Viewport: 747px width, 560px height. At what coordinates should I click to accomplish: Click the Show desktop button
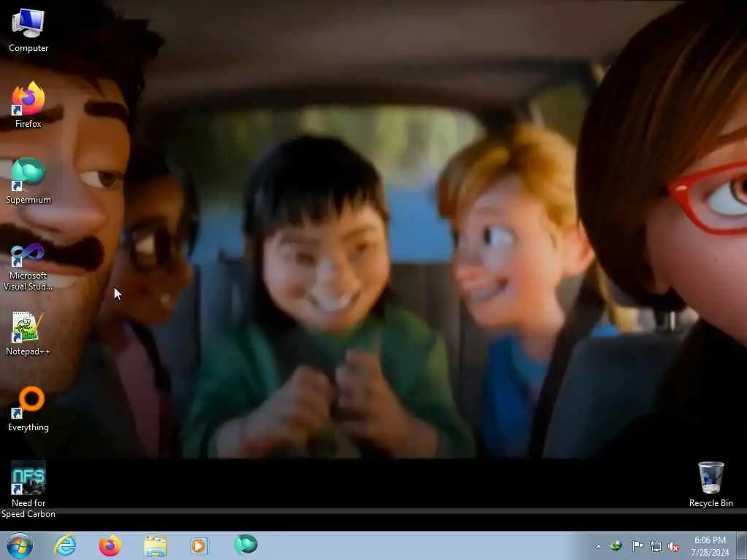coord(742,545)
